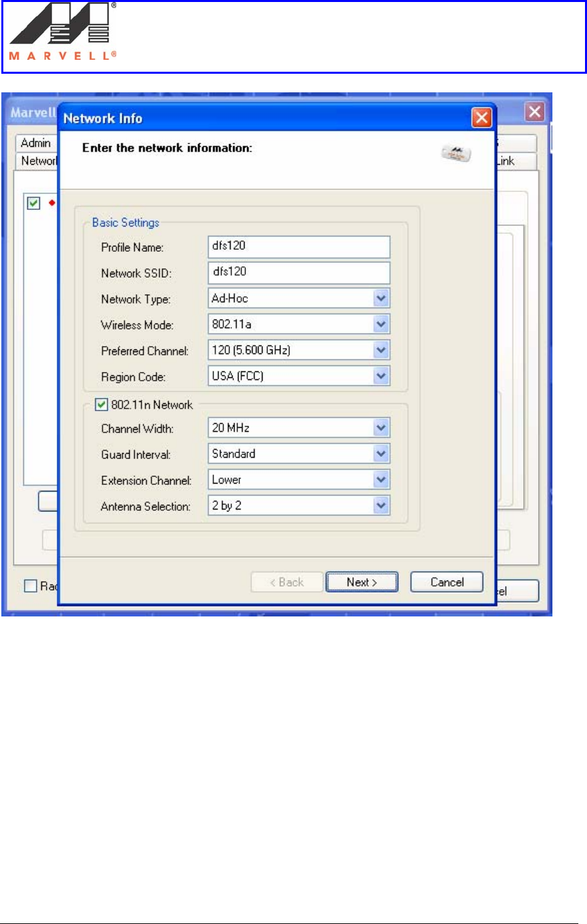Expand the Guard Interval dropdown

click(299, 454)
